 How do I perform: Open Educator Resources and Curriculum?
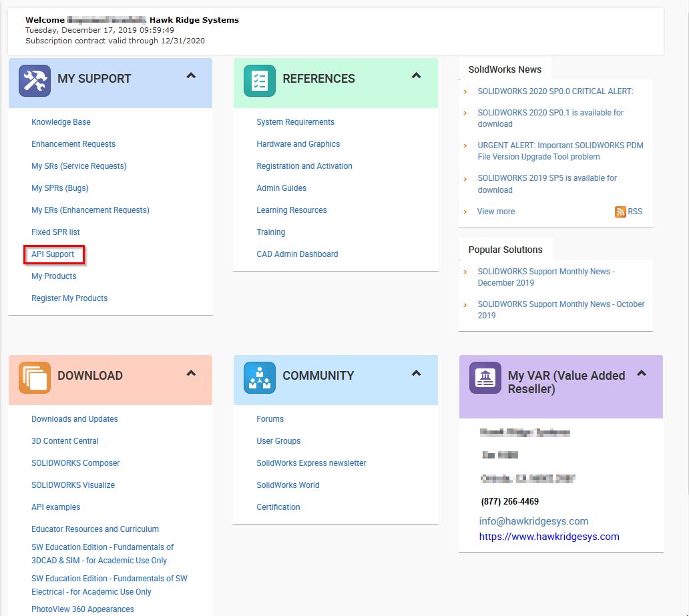point(95,529)
